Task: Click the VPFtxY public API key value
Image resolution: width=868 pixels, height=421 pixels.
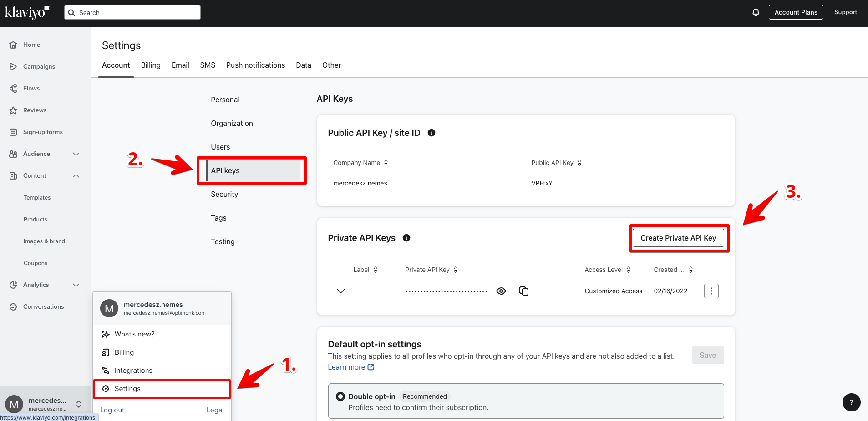Action: [542, 183]
